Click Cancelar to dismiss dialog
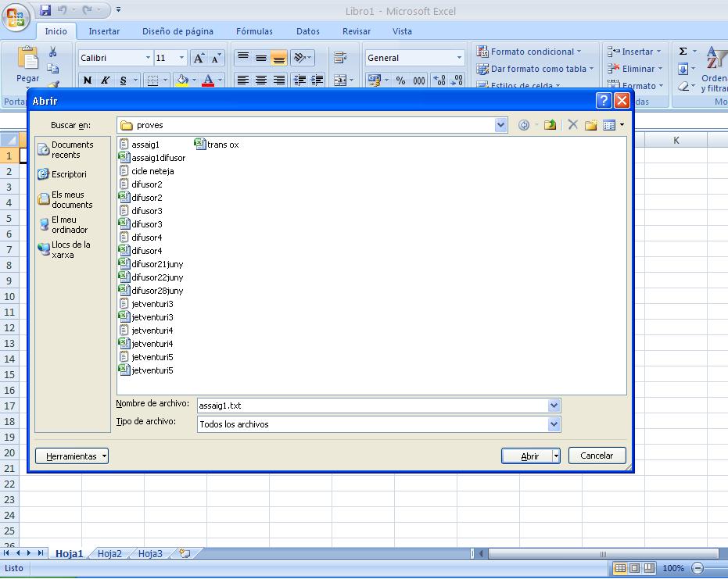Viewport: 728px width, 579px height. tap(597, 456)
